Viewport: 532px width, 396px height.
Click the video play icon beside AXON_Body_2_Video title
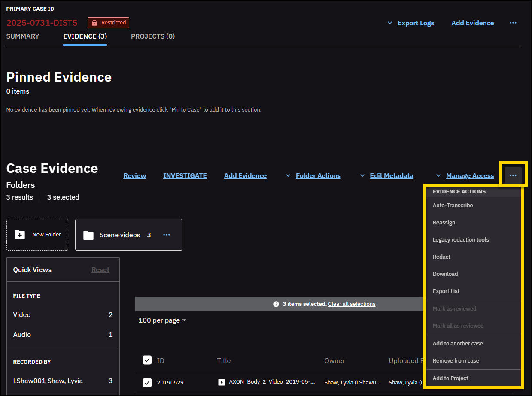tap(222, 382)
